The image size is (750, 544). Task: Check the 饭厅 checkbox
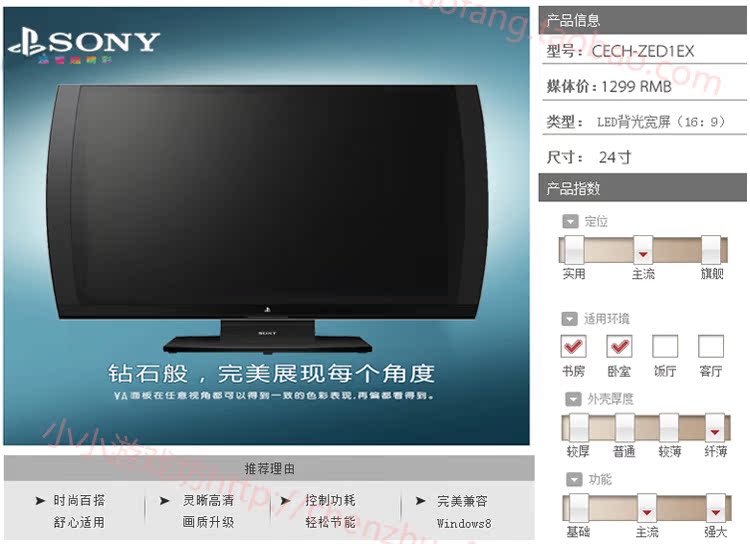click(x=665, y=346)
